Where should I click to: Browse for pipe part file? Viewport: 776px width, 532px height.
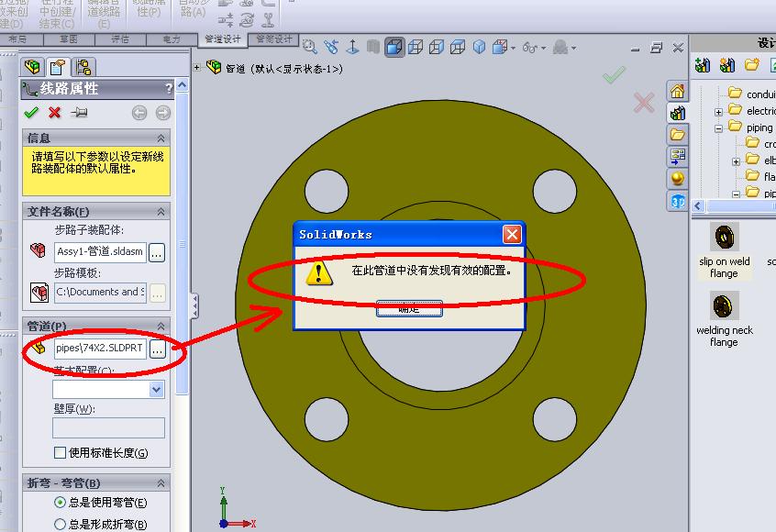157,349
